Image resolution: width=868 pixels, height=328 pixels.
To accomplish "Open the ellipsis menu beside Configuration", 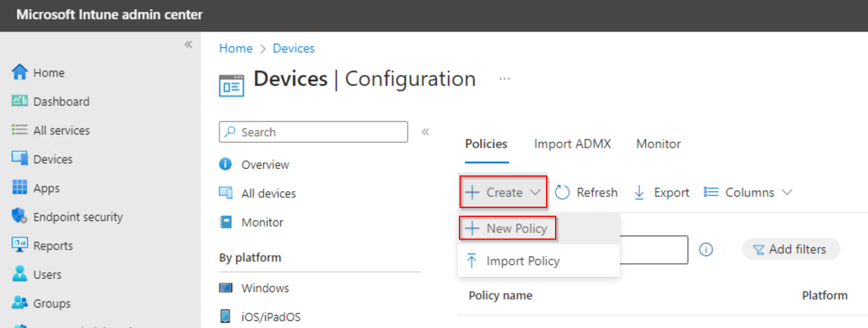I will [x=505, y=79].
